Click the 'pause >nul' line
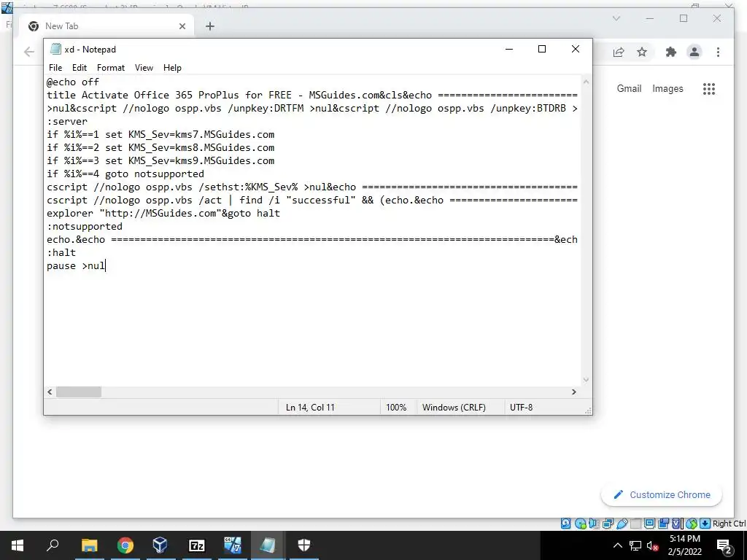Image resolution: width=747 pixels, height=560 pixels. pos(76,265)
